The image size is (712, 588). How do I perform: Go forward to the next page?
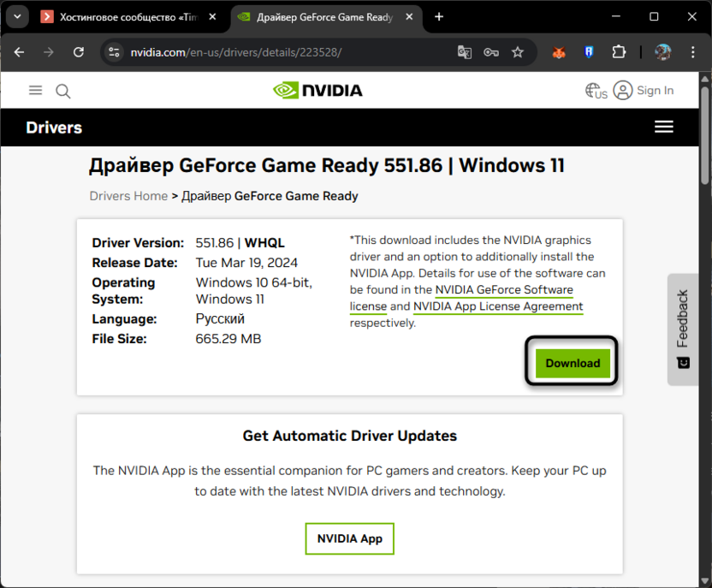tap(49, 52)
